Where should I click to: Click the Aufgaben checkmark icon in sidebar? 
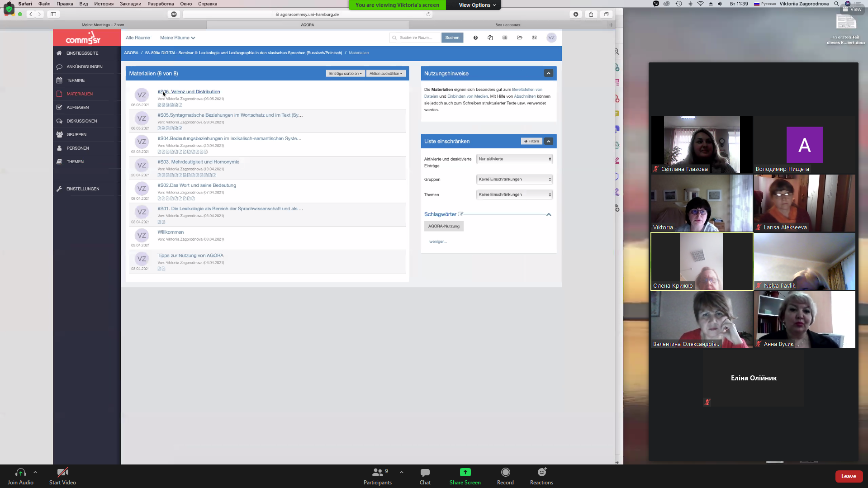coord(59,108)
